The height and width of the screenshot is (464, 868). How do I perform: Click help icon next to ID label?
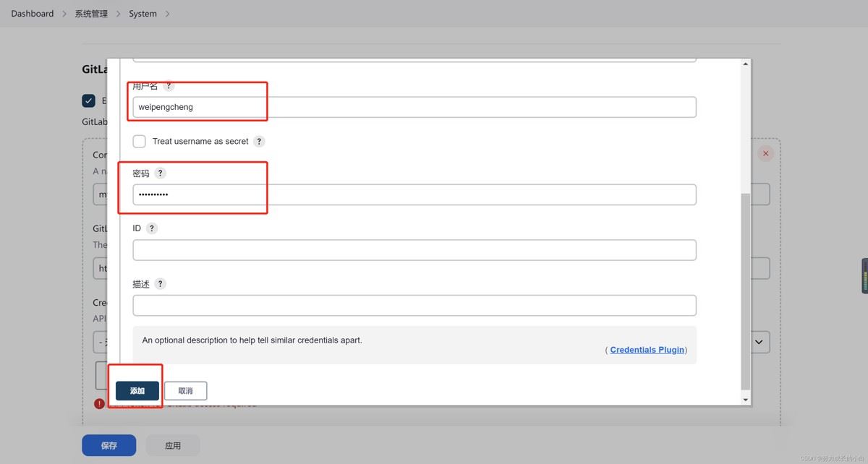152,228
